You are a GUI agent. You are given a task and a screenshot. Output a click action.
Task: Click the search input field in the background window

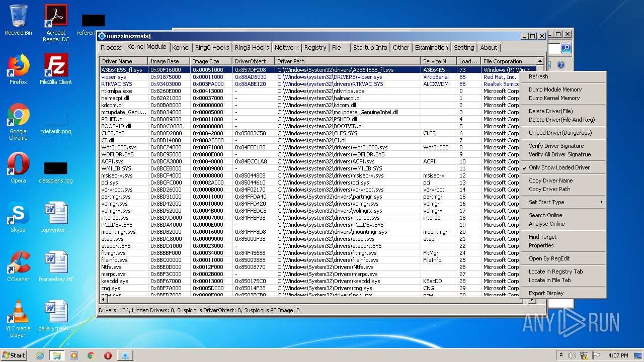point(553,48)
